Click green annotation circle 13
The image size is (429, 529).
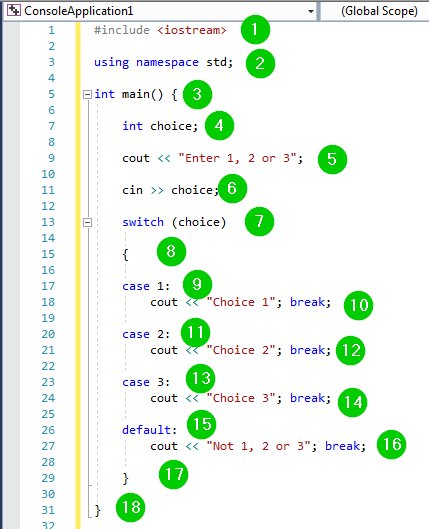(201, 378)
